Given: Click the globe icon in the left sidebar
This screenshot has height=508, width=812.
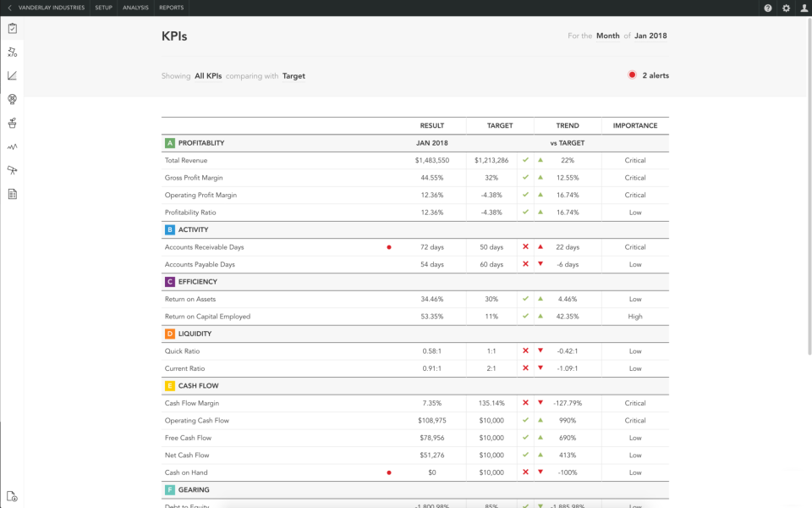Looking at the screenshot, I should pos(12,99).
